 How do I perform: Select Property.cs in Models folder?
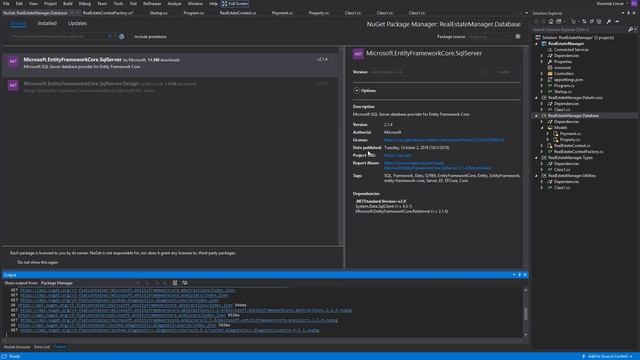570,140
